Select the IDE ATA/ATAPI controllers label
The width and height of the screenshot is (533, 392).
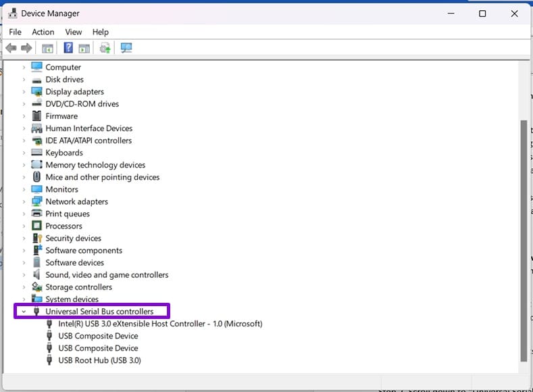[88, 141]
